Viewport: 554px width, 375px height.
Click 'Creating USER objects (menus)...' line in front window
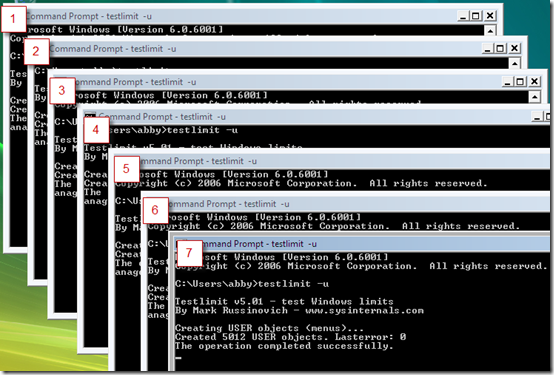pos(269,328)
